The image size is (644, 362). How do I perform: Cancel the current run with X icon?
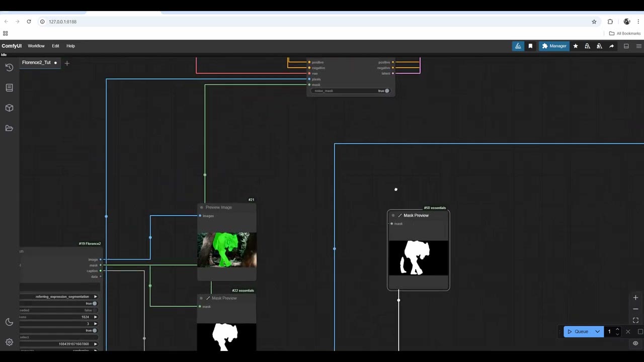pyautogui.click(x=628, y=331)
